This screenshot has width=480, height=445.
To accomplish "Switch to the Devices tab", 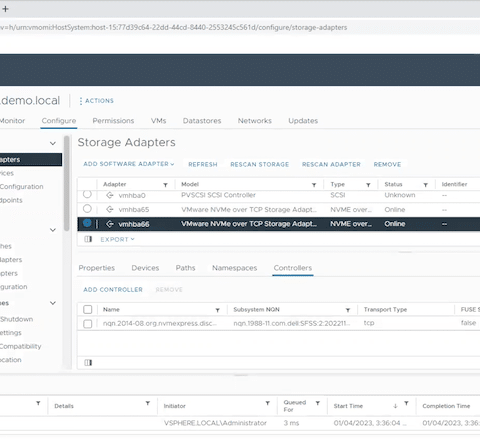I will point(145,268).
